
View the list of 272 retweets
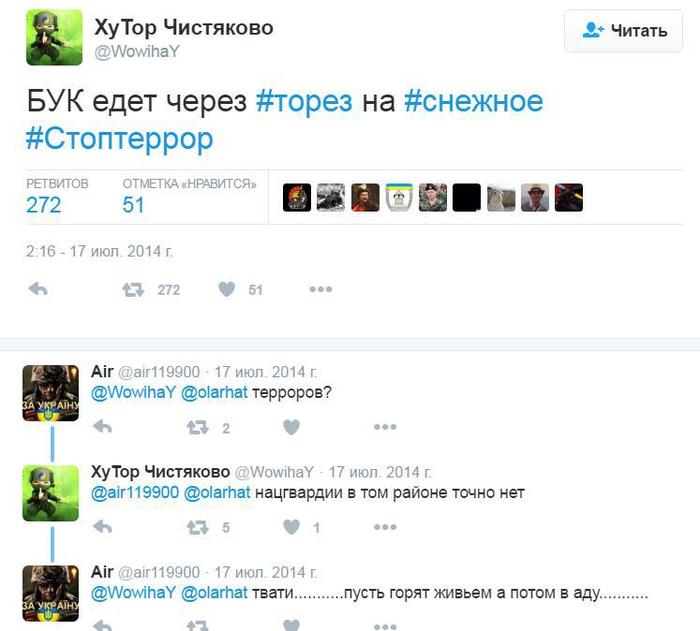(x=43, y=204)
